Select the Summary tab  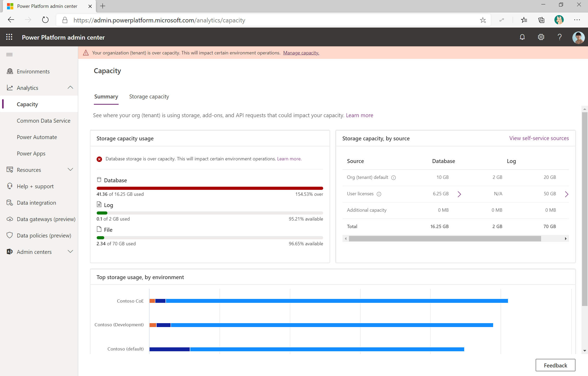click(106, 96)
